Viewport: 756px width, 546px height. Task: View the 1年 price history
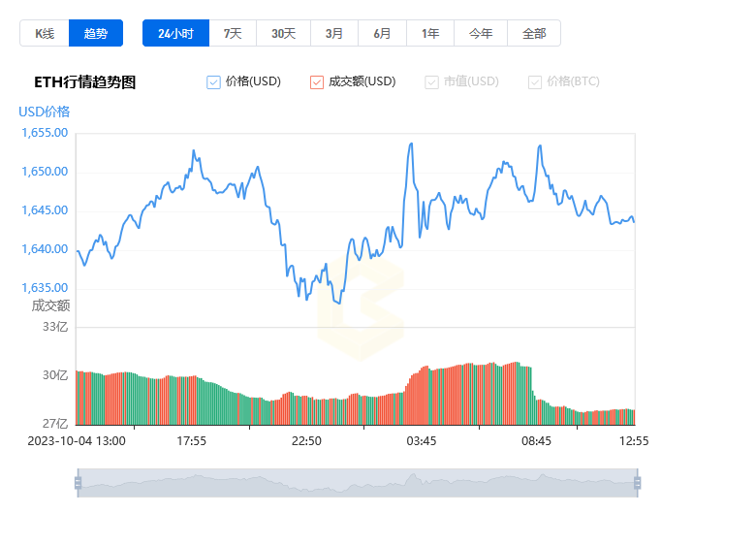[x=430, y=33]
